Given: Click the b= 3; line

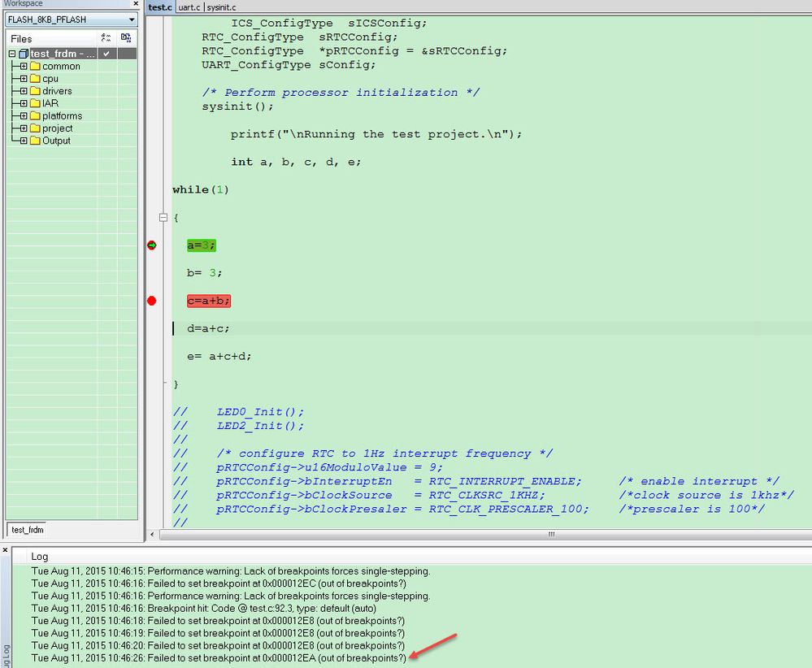Looking at the screenshot, I should 205,273.
